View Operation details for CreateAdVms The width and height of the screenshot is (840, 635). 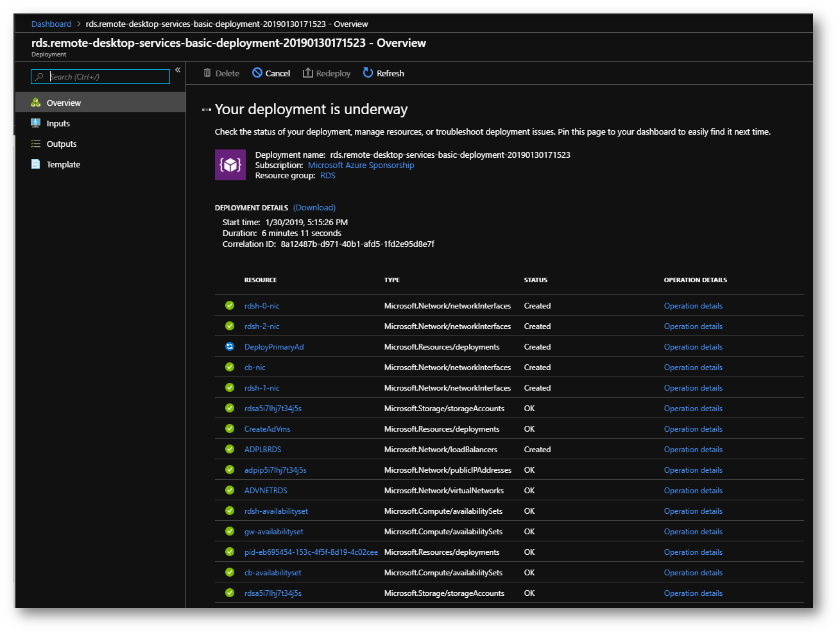tap(693, 429)
